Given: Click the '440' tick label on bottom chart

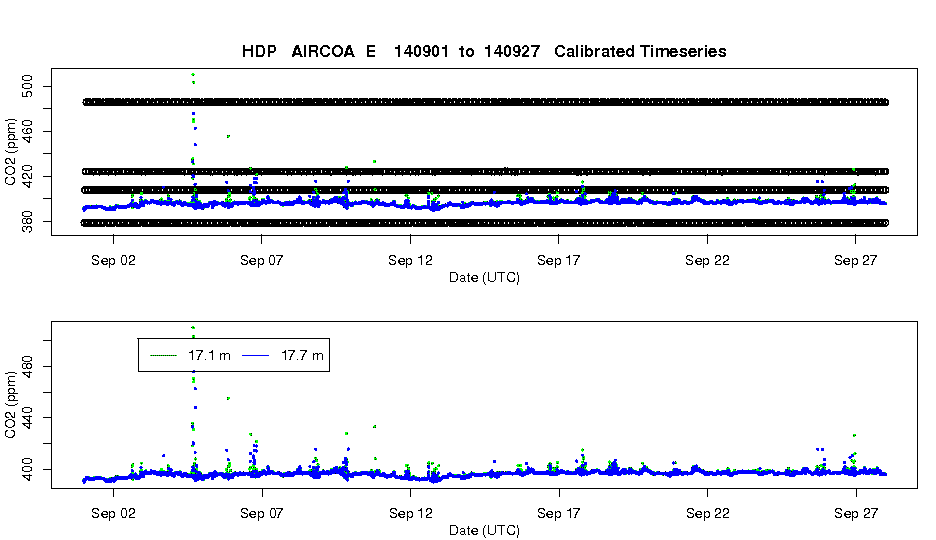Looking at the screenshot, I should pyautogui.click(x=27, y=418).
